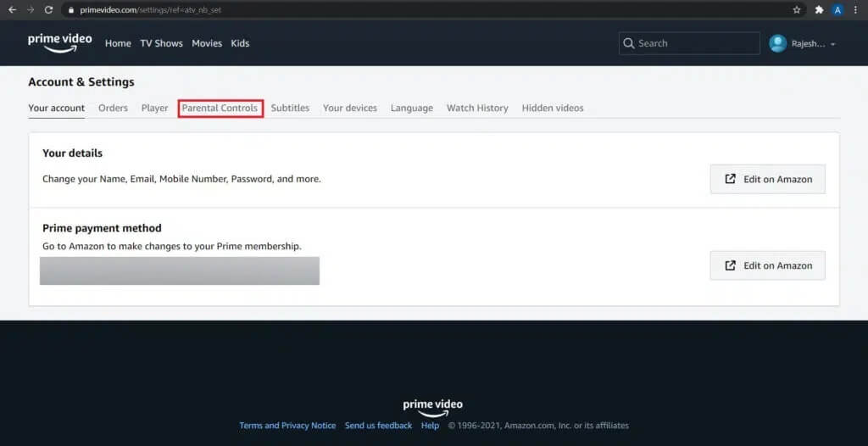
Task: Select the Your account tab
Action: click(x=57, y=108)
